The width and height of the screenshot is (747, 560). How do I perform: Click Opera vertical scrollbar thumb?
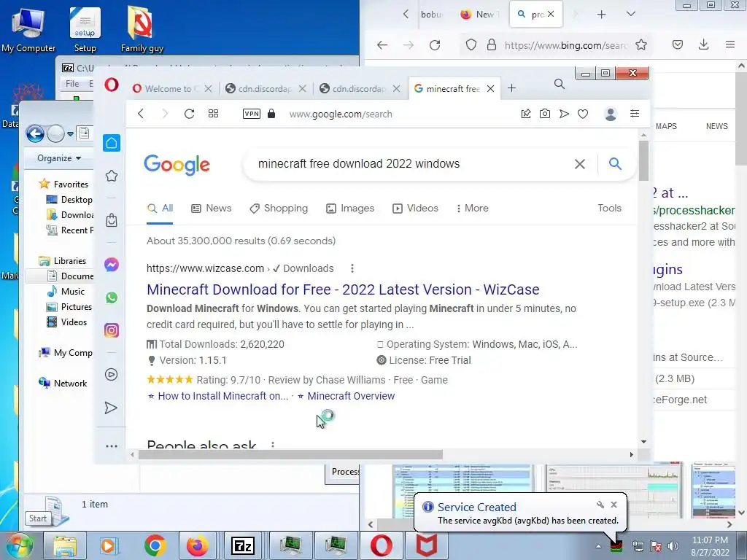click(643, 161)
